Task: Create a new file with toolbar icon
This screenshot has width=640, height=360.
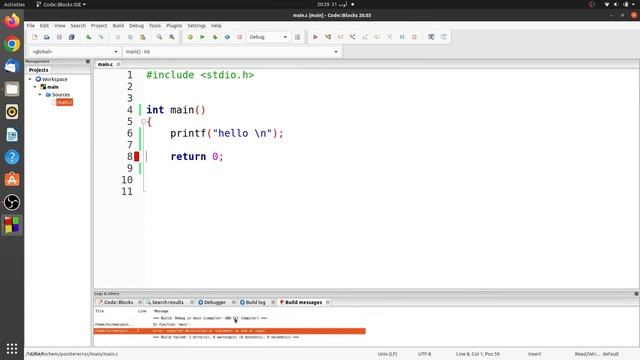Action: pyautogui.click(x=35, y=37)
